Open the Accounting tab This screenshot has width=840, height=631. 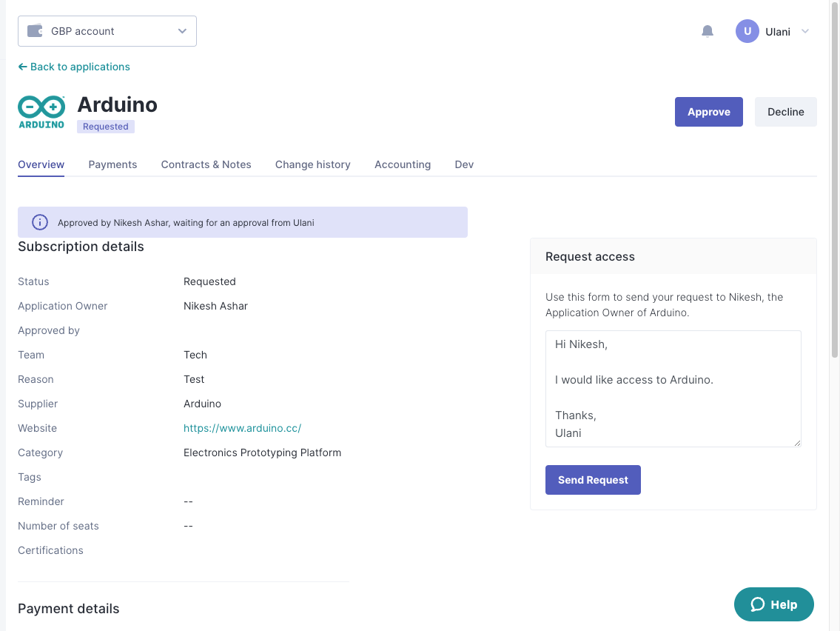click(403, 164)
